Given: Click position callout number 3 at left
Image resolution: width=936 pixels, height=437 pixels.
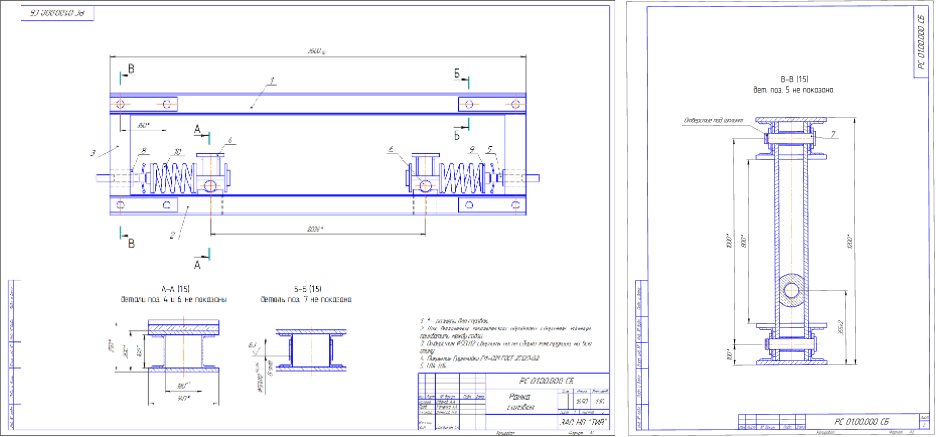Looking at the screenshot, I should [x=91, y=153].
